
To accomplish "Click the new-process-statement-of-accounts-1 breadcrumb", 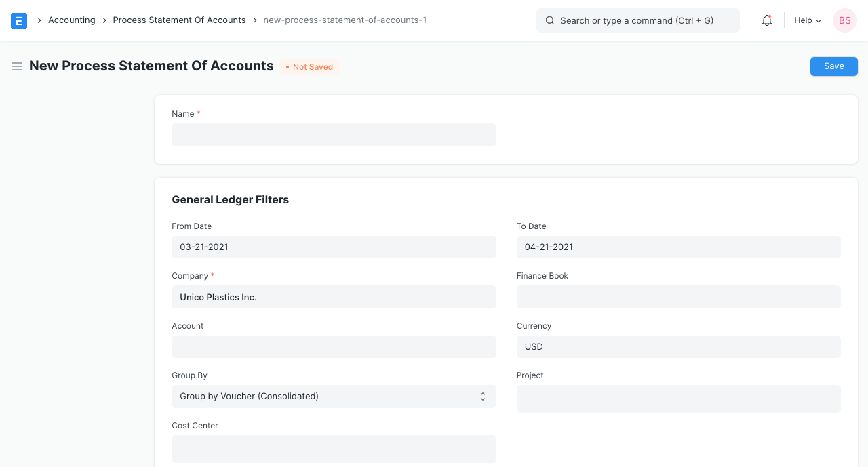I will (x=345, y=20).
